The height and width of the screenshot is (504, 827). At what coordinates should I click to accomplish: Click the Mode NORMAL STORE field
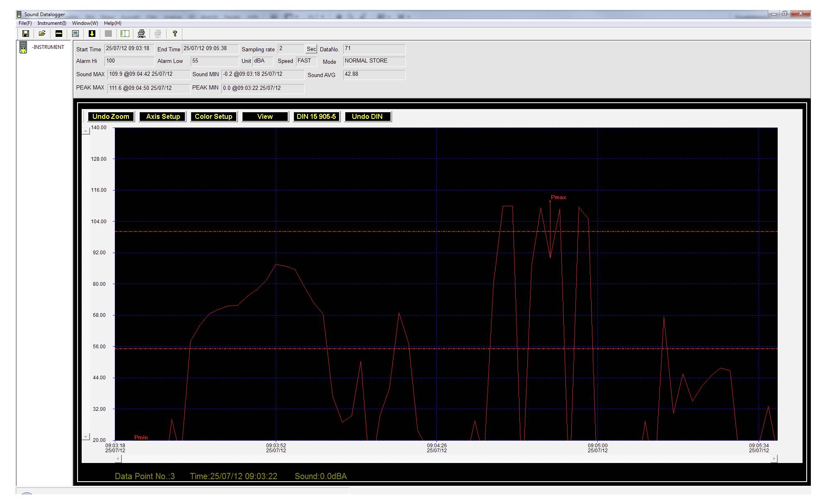[374, 61]
